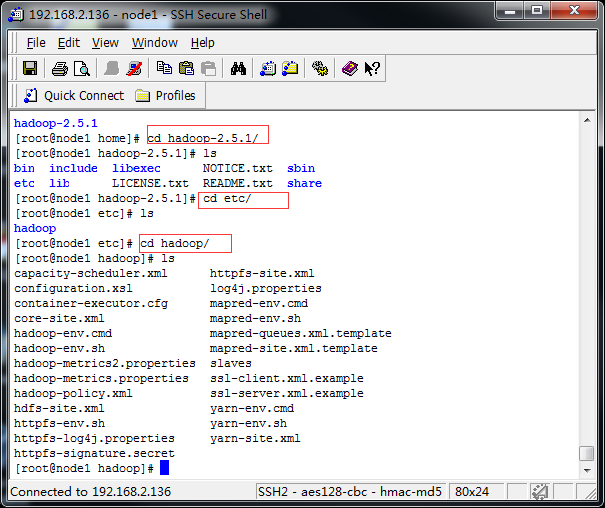The width and height of the screenshot is (605, 508).
Task: Open the File menu
Action: [x=36, y=43]
